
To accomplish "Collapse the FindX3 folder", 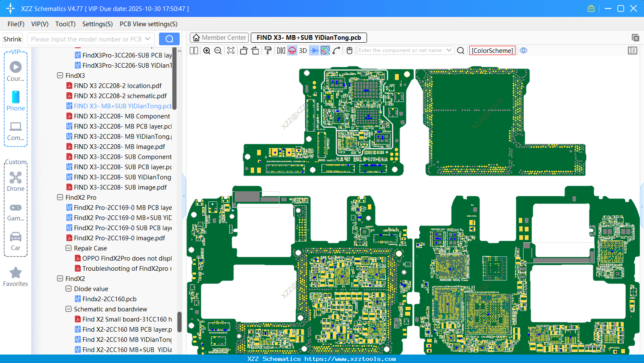I will pyautogui.click(x=60, y=75).
